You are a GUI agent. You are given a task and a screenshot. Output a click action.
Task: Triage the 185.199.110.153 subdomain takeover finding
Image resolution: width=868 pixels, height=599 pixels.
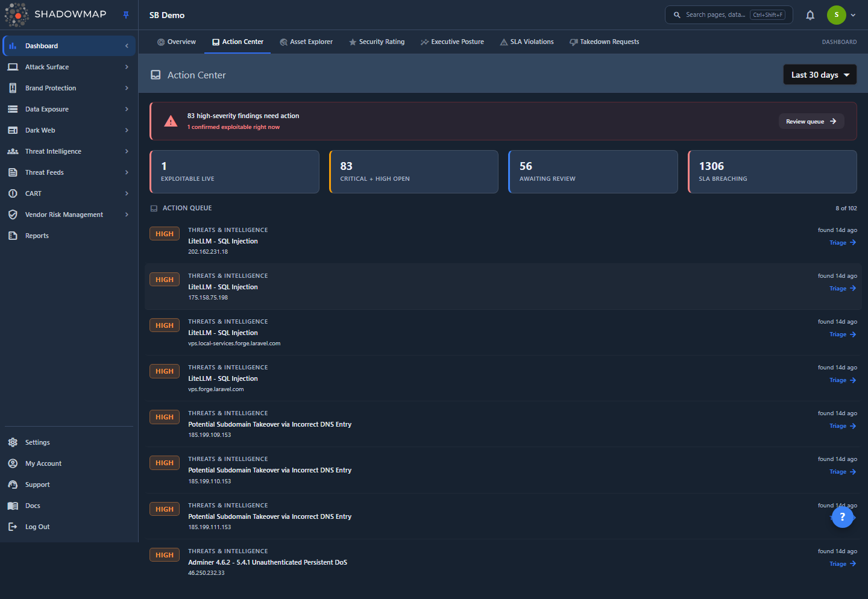click(x=843, y=472)
